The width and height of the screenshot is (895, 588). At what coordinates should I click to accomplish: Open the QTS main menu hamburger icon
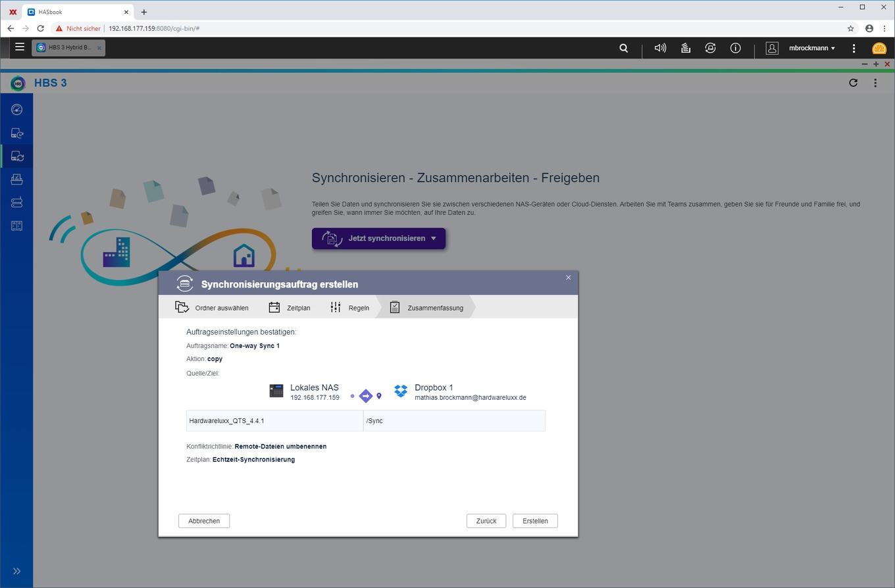click(x=20, y=47)
